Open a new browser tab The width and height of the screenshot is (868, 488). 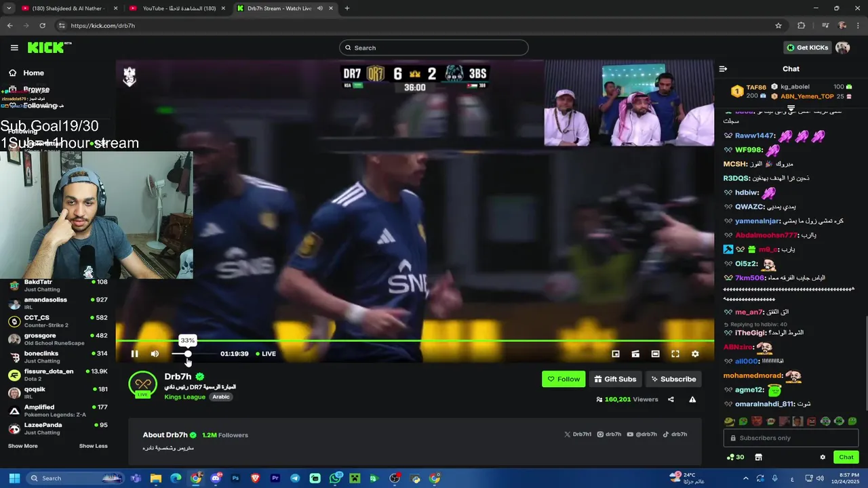[x=347, y=8]
